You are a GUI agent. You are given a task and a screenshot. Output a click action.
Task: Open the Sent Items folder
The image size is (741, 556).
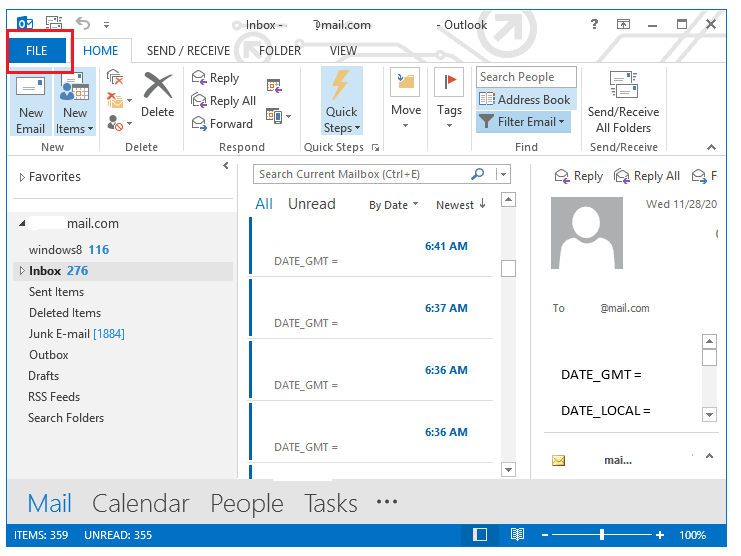tap(56, 292)
